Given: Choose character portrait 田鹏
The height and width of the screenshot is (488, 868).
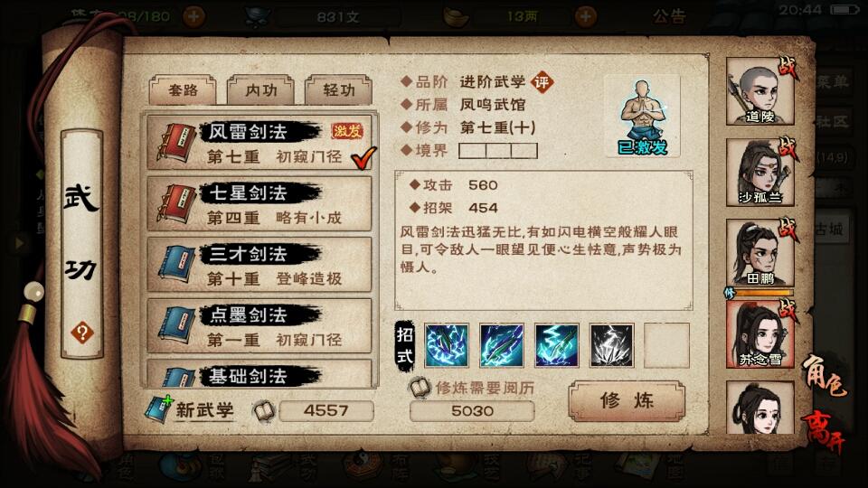Looking at the screenshot, I should tap(760, 252).
